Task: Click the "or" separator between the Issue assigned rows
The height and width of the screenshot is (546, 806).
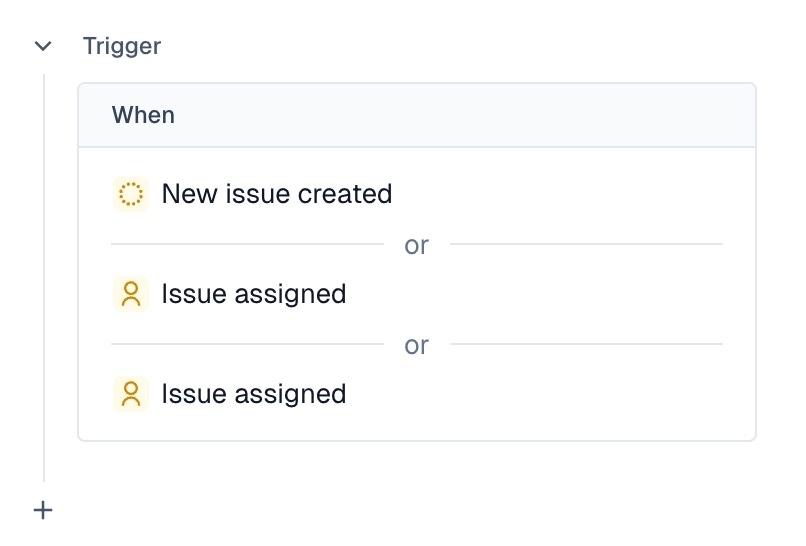Action: click(x=416, y=345)
